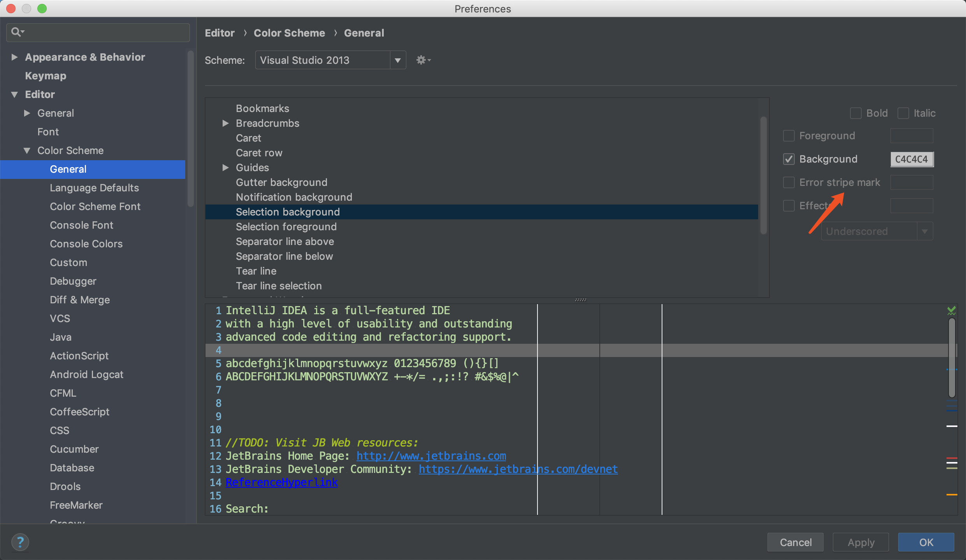
Task: Expand Appearance & Behavior arrow
Action: coord(15,57)
